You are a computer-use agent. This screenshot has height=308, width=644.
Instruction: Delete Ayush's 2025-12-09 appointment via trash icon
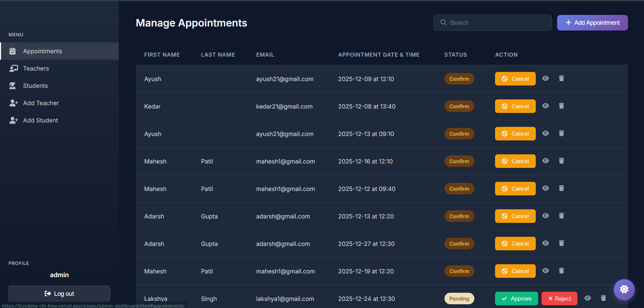tap(561, 78)
